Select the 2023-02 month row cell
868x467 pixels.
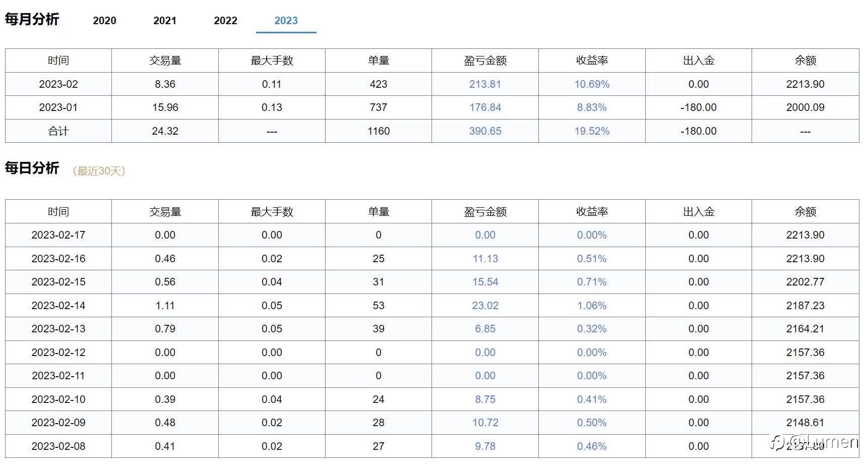tap(58, 84)
